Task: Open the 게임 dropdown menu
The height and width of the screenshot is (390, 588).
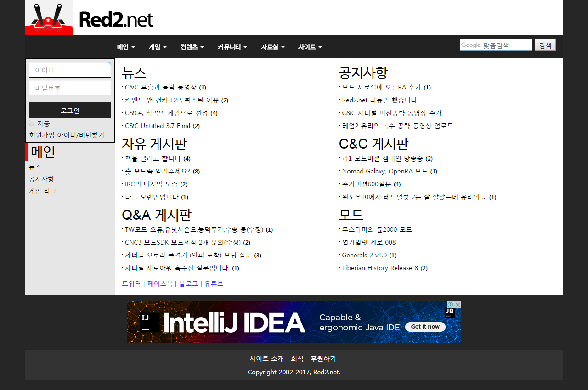Action: pos(157,47)
